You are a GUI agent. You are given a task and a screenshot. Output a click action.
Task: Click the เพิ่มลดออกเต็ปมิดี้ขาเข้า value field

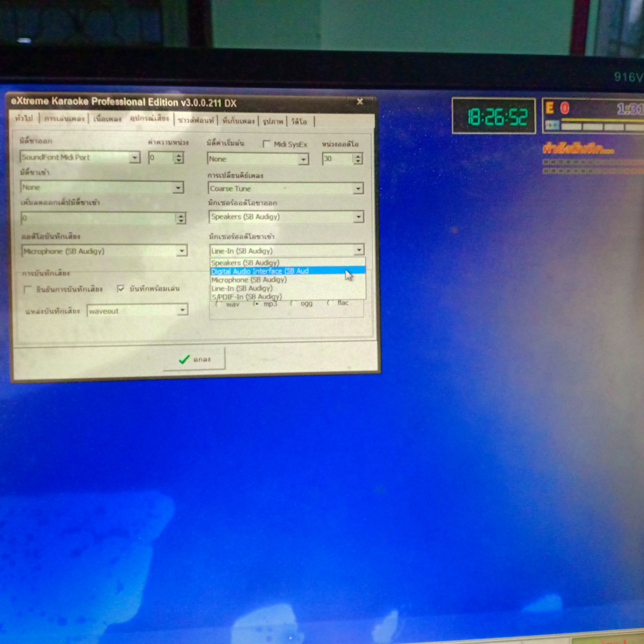[99, 219]
